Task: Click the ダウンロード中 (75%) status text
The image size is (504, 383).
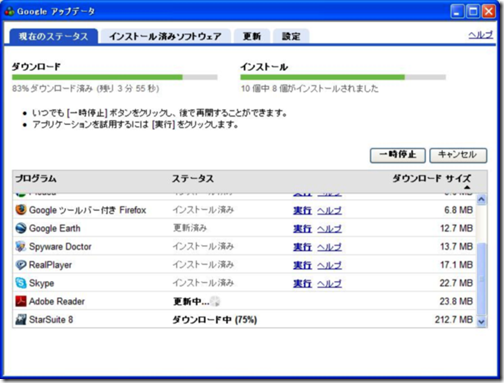Action: click(215, 320)
